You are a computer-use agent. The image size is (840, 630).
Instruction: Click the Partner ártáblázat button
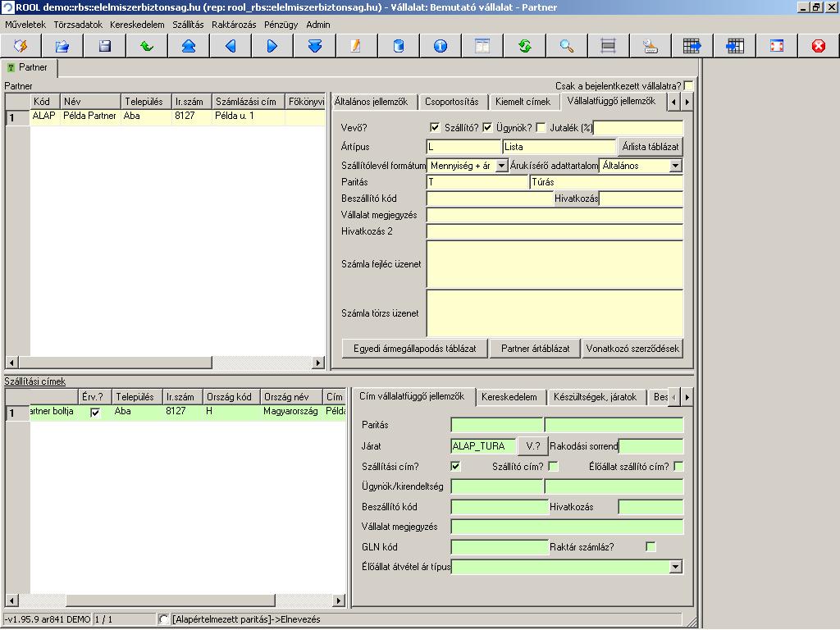(x=535, y=348)
